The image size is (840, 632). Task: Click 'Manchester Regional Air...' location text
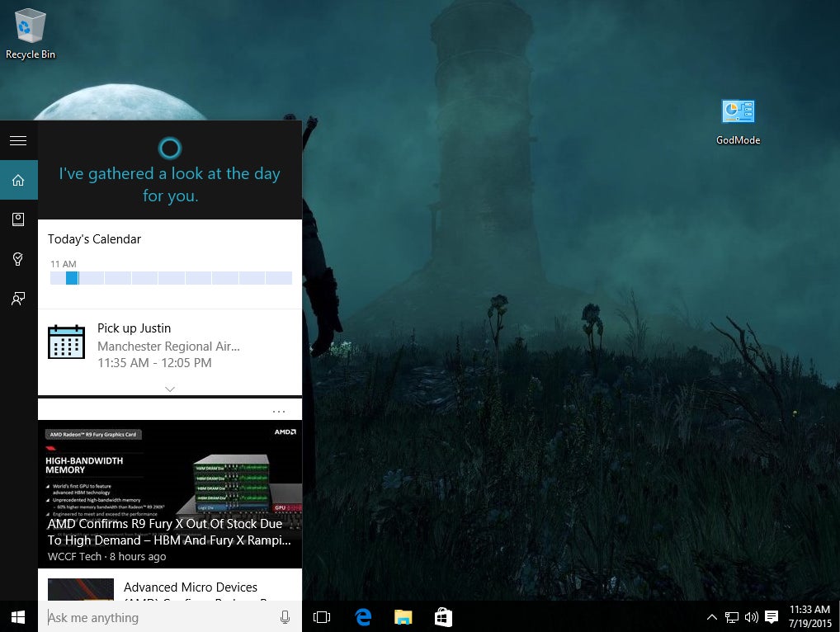point(168,346)
